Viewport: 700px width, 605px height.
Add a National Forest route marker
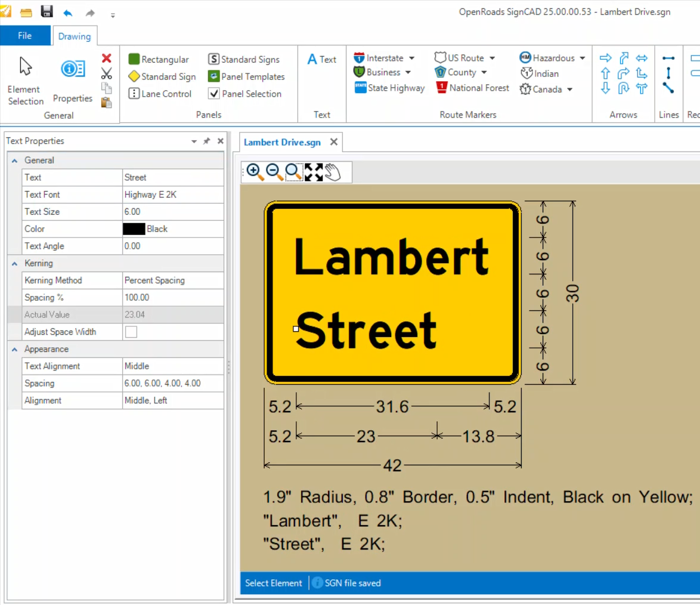coord(472,88)
